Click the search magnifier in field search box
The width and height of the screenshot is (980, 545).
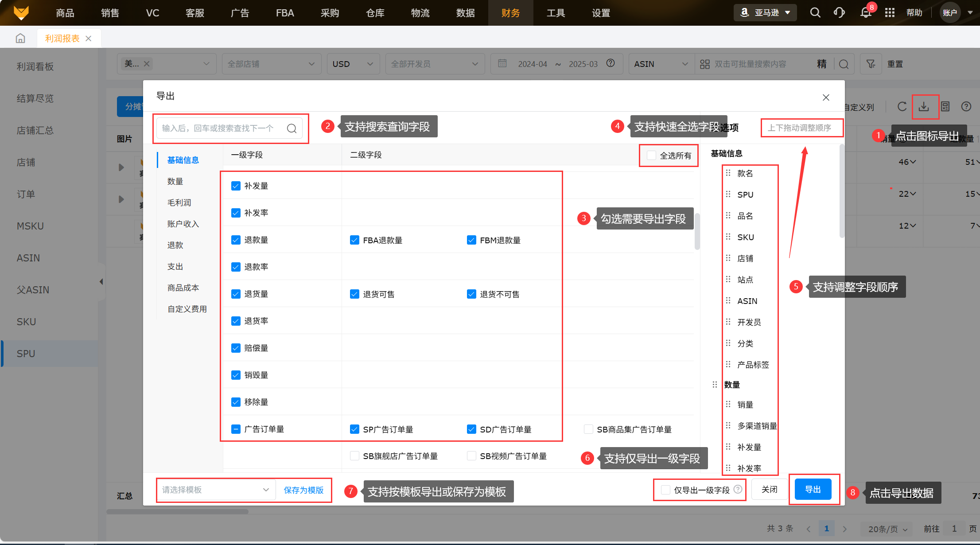click(x=292, y=128)
